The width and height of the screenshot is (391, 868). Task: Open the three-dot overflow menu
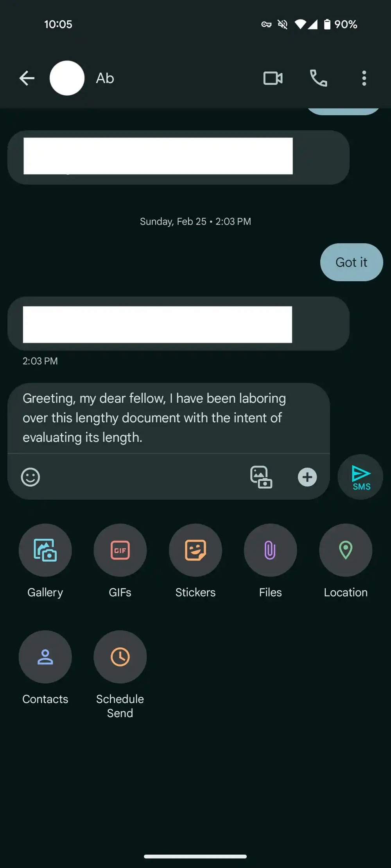[364, 78]
